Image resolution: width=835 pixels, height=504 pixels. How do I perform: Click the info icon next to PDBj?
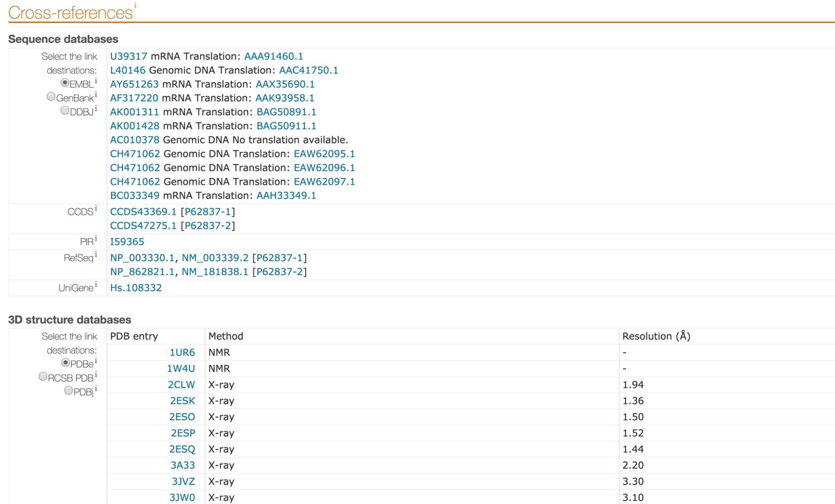tap(96, 389)
